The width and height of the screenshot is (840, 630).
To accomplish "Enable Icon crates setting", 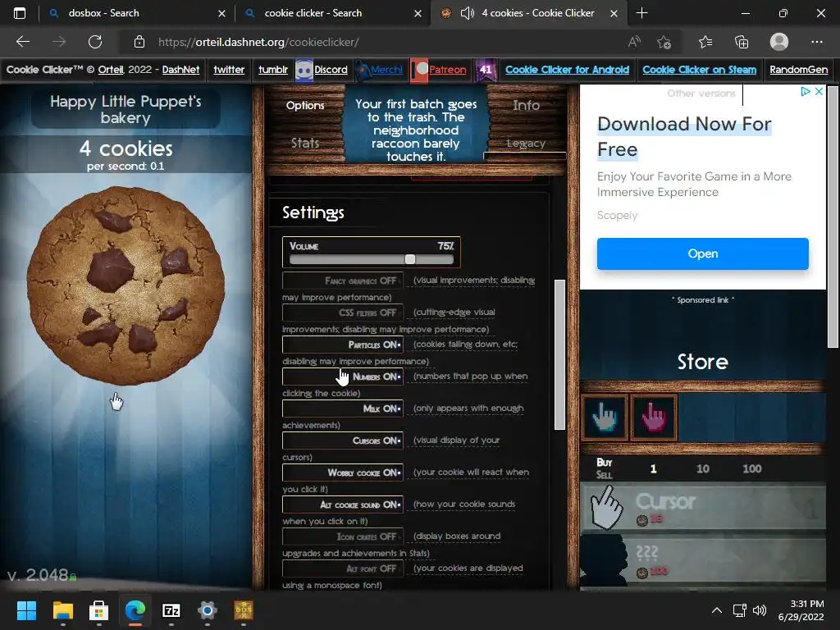I will pyautogui.click(x=343, y=536).
